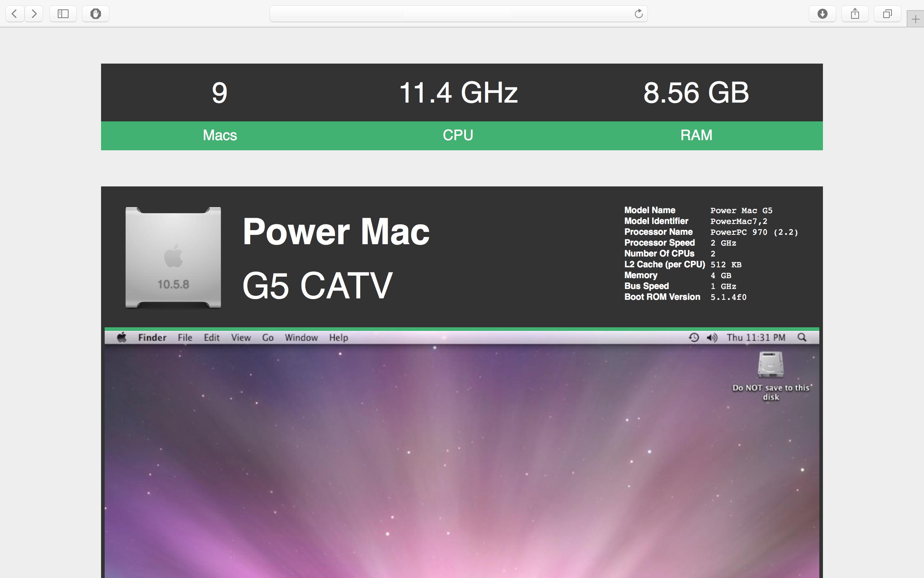The image size is (924, 578).
Task: Open the Share menu icon
Action: coord(855,14)
